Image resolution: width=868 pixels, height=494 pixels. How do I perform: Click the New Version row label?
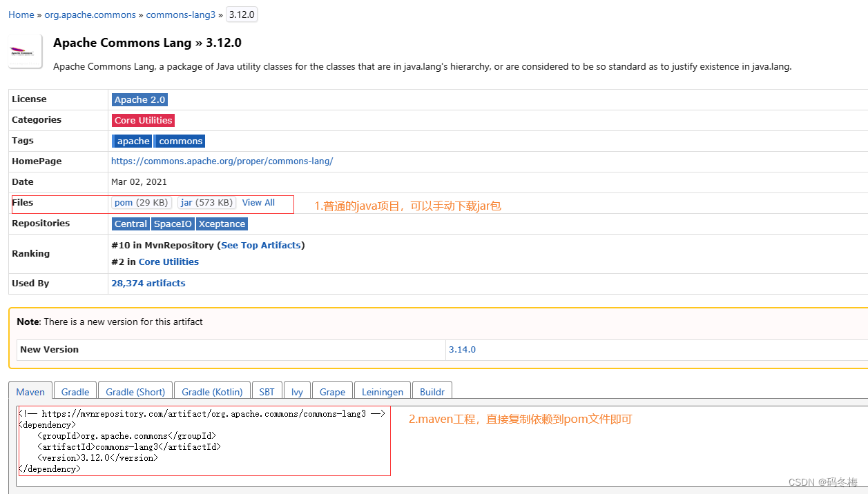[x=49, y=349]
